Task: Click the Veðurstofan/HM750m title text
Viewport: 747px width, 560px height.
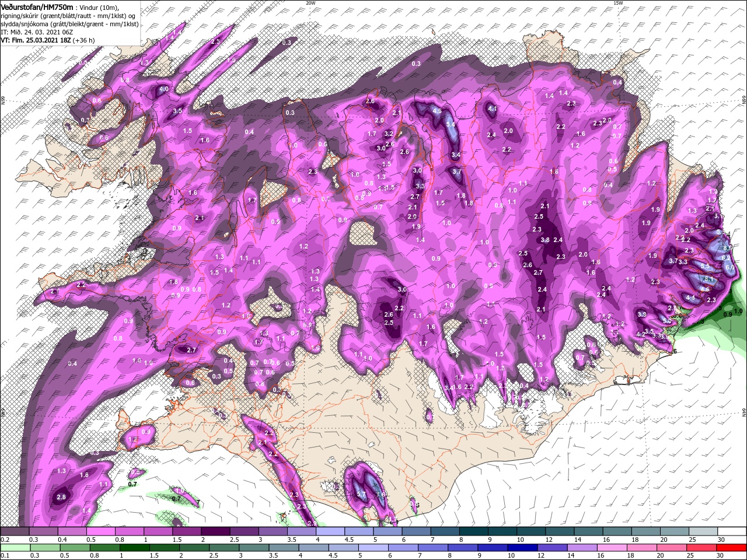Action: point(37,6)
